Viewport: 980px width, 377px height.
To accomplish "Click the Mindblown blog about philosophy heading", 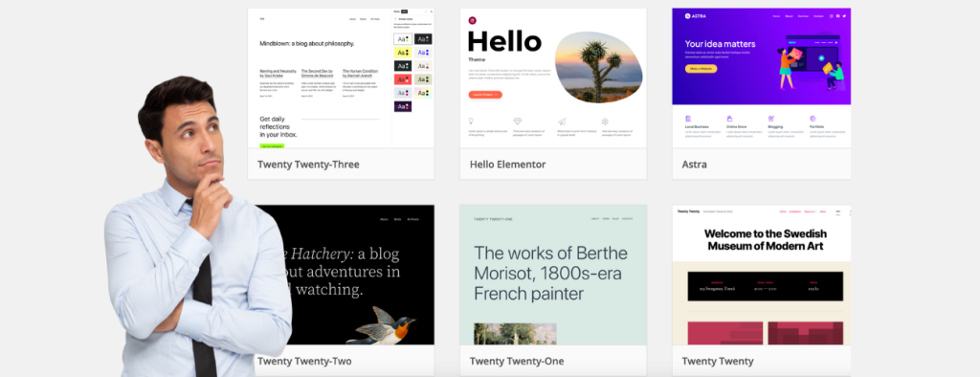I will (307, 44).
